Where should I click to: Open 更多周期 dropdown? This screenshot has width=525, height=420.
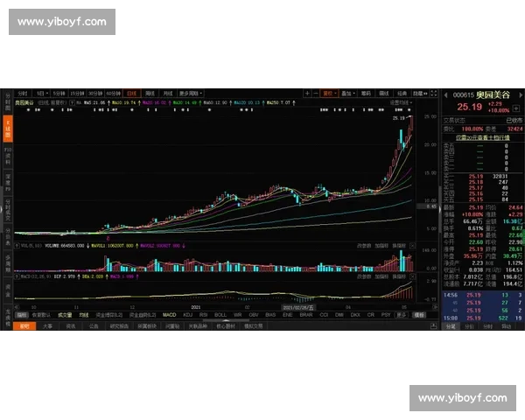pyautogui.click(x=190, y=94)
